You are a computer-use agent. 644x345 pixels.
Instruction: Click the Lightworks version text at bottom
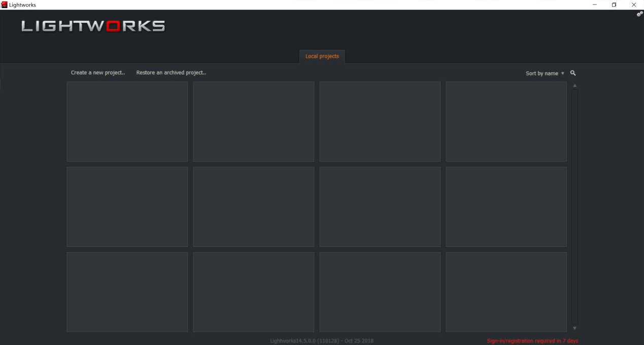pos(323,341)
